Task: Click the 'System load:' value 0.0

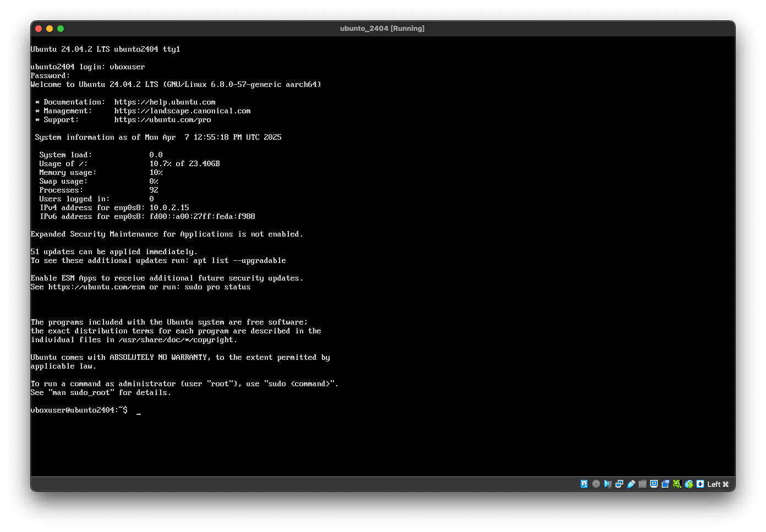Action: (x=156, y=155)
